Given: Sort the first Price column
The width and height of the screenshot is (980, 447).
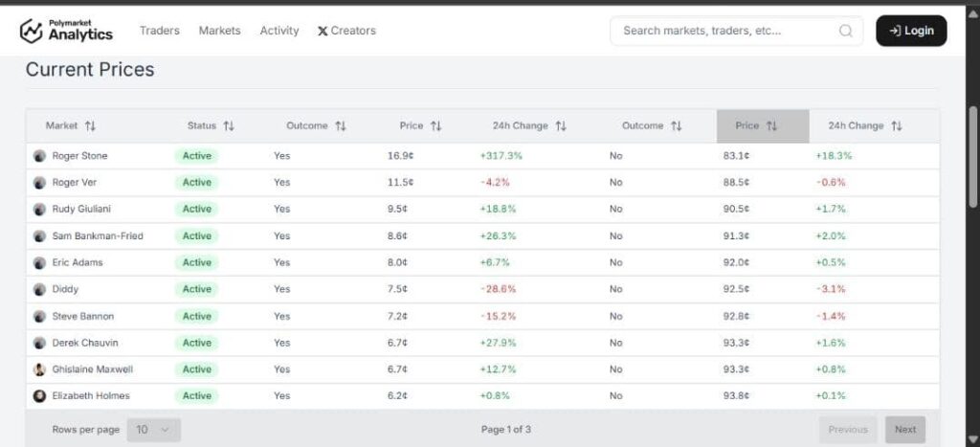Looking at the screenshot, I should click(x=436, y=125).
